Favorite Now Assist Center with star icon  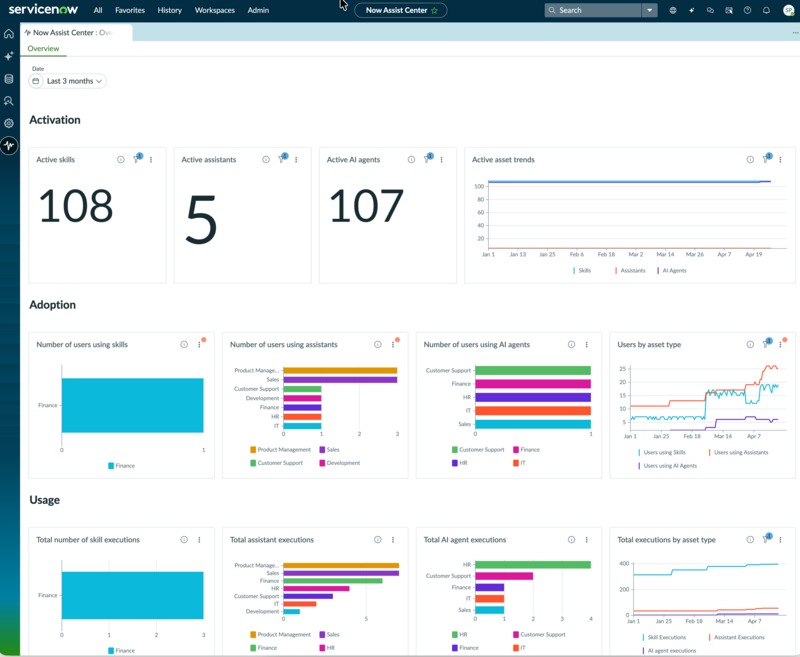pyautogui.click(x=435, y=10)
